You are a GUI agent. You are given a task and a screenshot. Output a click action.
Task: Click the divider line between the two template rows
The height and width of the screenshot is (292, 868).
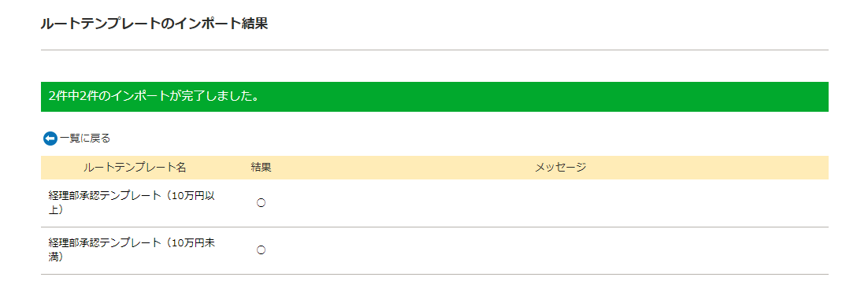click(435, 227)
